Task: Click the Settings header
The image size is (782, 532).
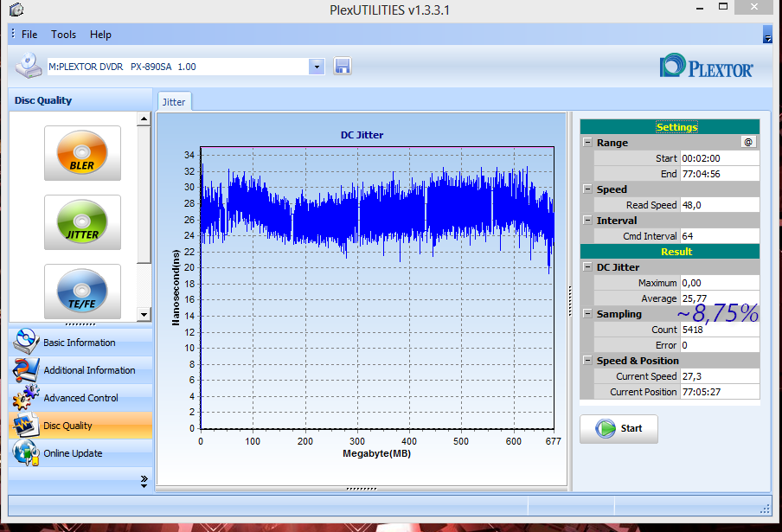Action: 670,126
